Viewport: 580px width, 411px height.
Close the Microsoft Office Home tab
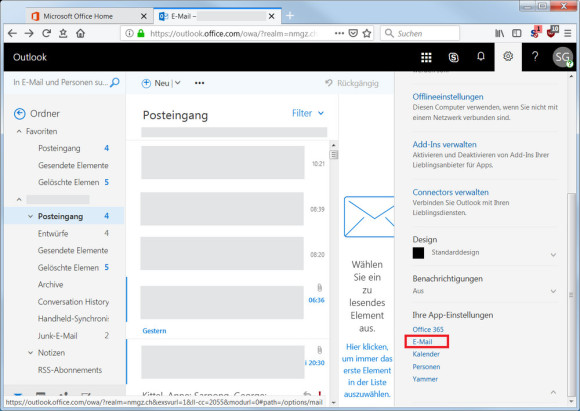point(144,16)
